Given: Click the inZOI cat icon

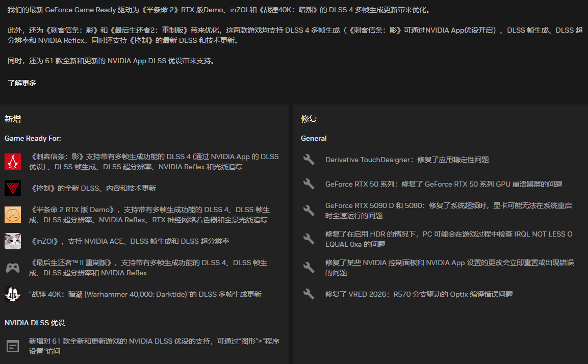Looking at the screenshot, I should pyautogui.click(x=12, y=241).
